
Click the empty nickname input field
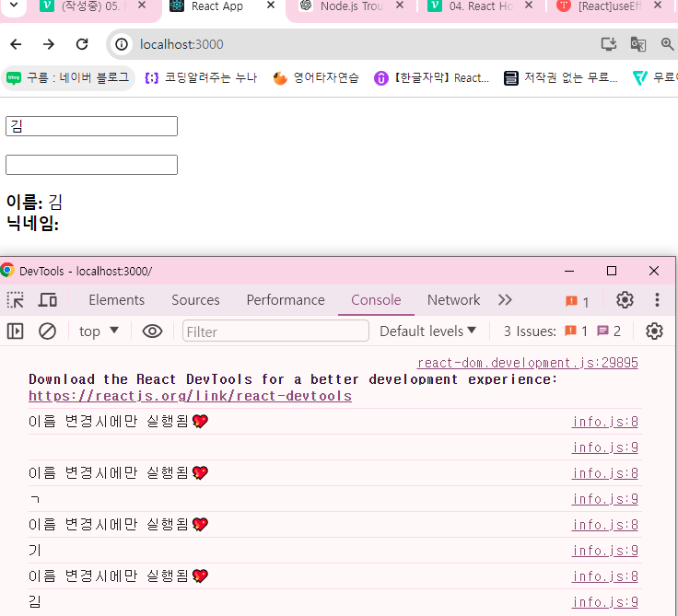pyautogui.click(x=92, y=165)
